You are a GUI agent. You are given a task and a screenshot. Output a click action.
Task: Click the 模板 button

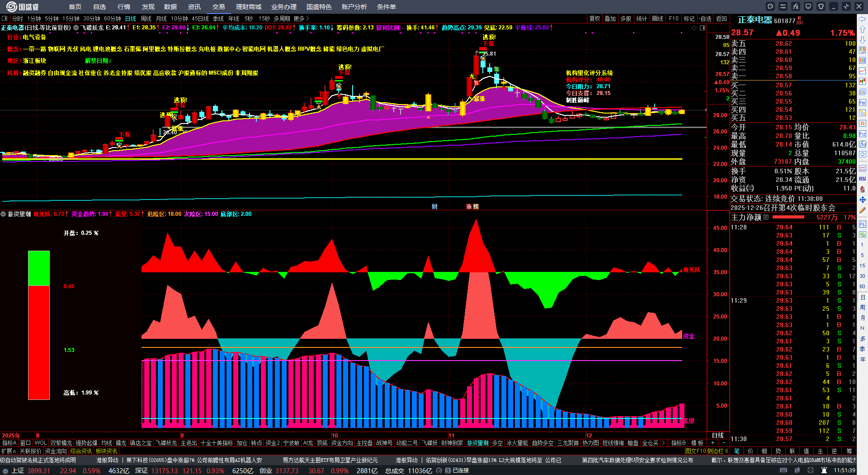click(698, 443)
